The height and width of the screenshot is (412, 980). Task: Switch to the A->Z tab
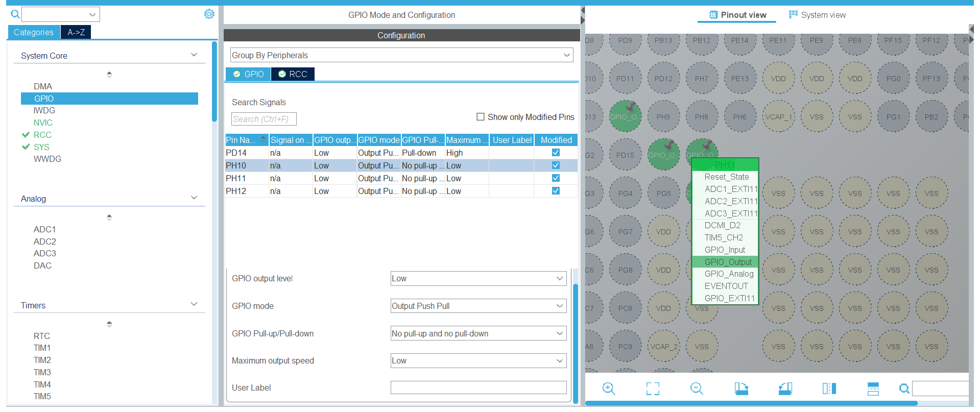point(76,32)
